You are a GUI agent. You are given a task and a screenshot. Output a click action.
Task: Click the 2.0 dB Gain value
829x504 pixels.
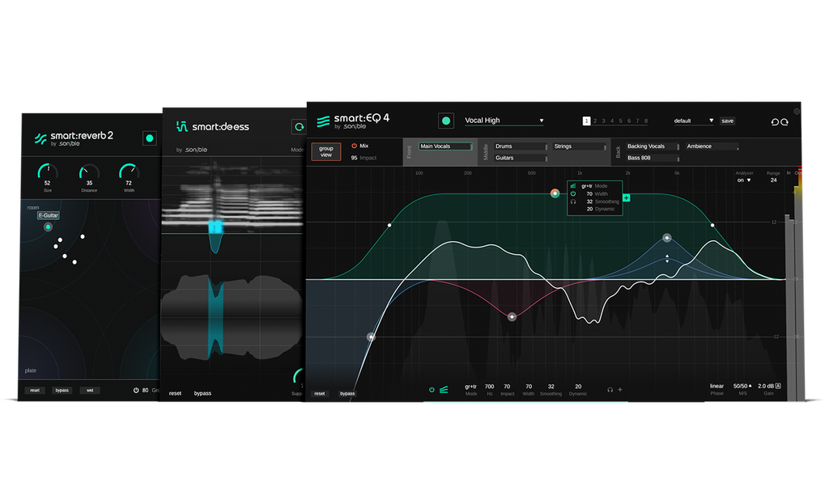click(766, 386)
